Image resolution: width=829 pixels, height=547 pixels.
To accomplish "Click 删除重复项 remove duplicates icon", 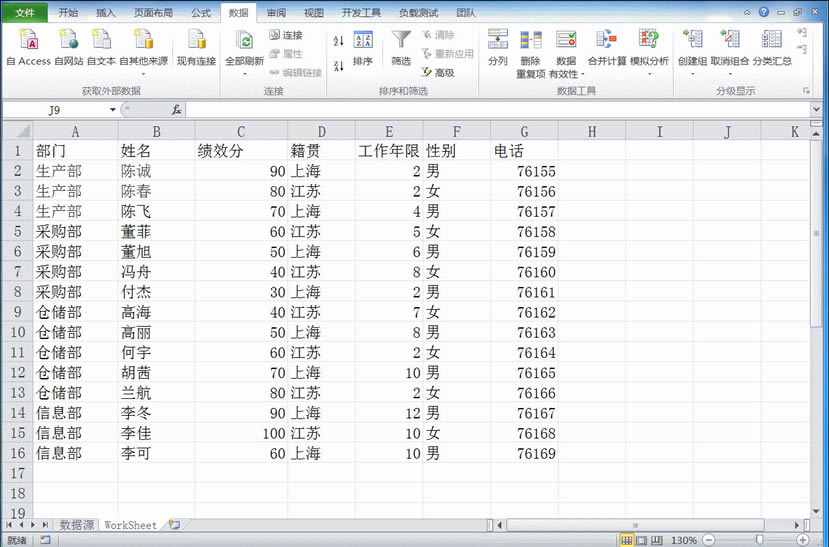I will pyautogui.click(x=530, y=53).
